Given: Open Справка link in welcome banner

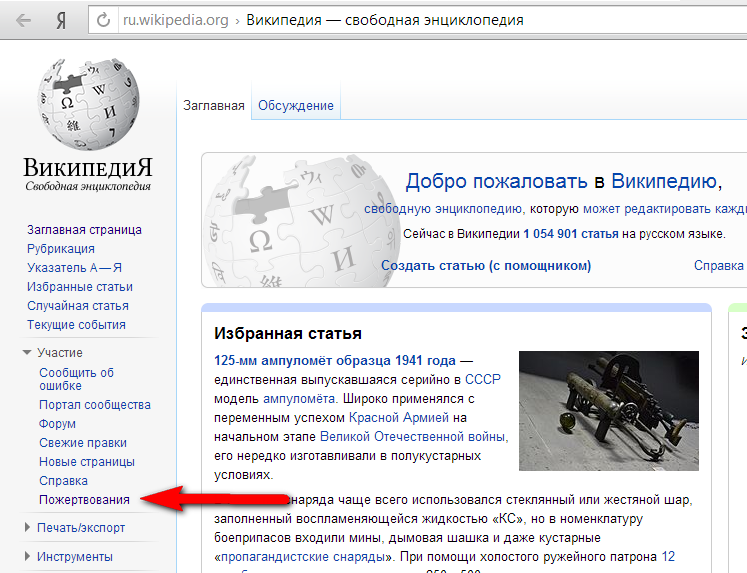Looking at the screenshot, I should pyautogui.click(x=718, y=265).
